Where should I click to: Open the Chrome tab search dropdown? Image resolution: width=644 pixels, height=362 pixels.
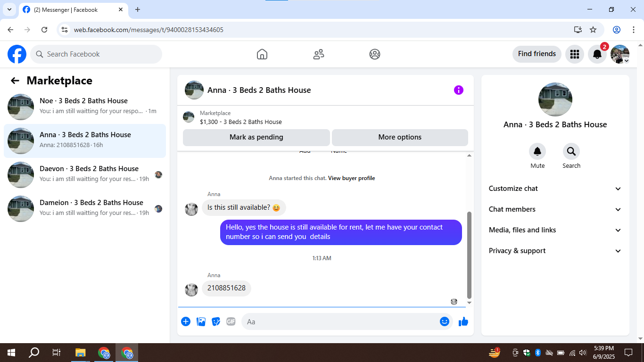click(9, 9)
